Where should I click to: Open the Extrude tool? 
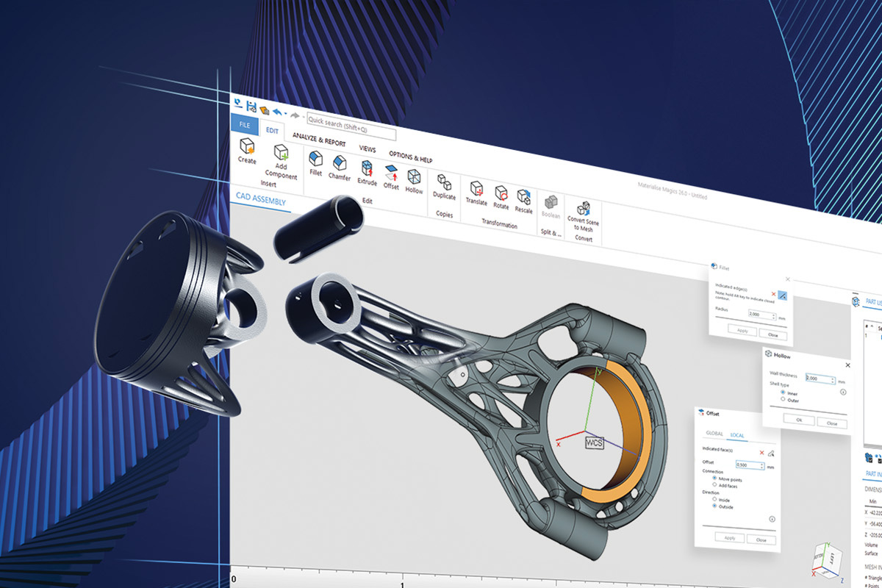point(367,168)
